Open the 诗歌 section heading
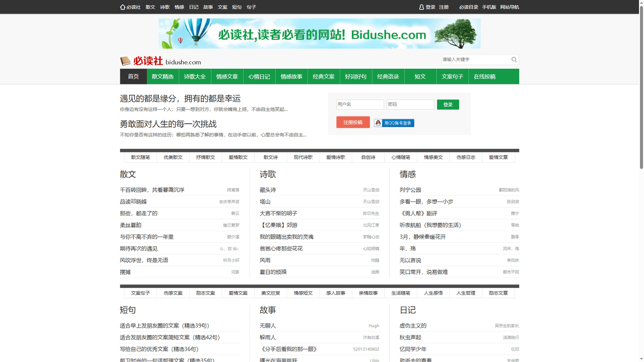 point(268,174)
